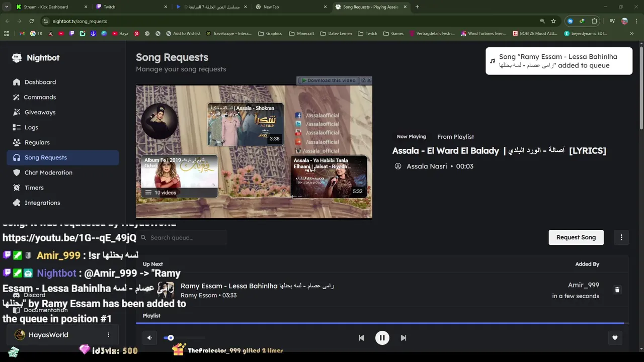Open the Datev Lernen bookmarks folder

pos(336,34)
